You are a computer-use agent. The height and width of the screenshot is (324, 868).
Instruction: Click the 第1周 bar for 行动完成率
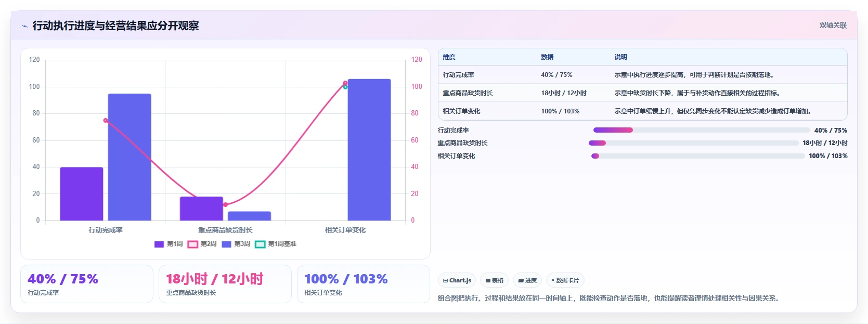[x=82, y=194]
